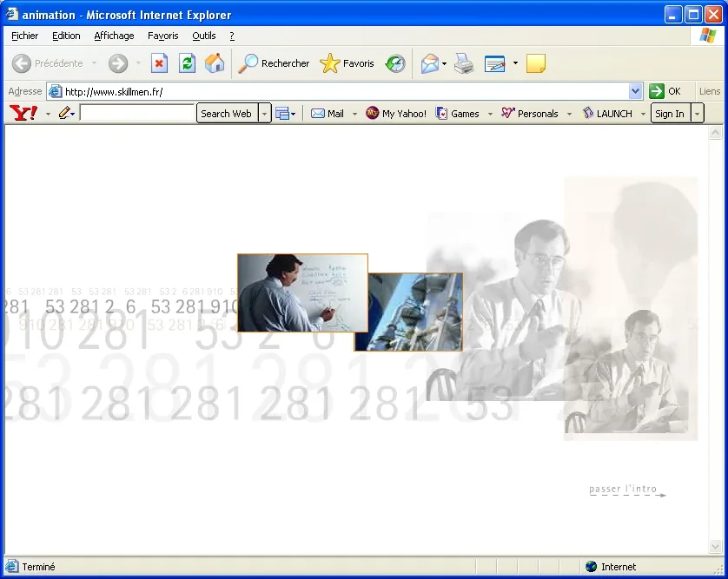The height and width of the screenshot is (579, 728).
Task: Open the Sign In dropdown arrow
Action: [x=698, y=114]
